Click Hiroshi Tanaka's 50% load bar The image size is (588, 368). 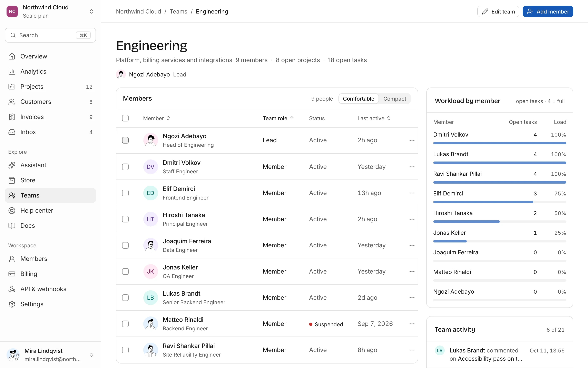[500, 221]
